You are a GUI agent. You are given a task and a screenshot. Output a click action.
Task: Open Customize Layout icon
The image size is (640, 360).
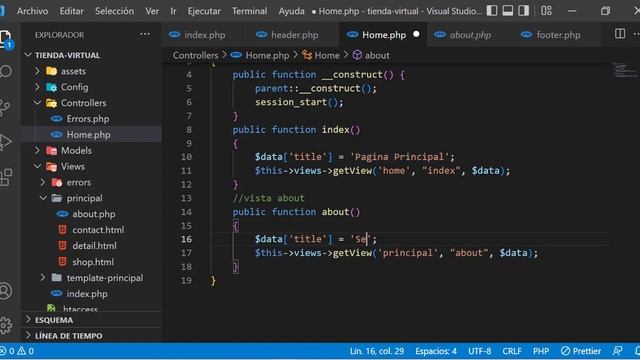coord(546,11)
